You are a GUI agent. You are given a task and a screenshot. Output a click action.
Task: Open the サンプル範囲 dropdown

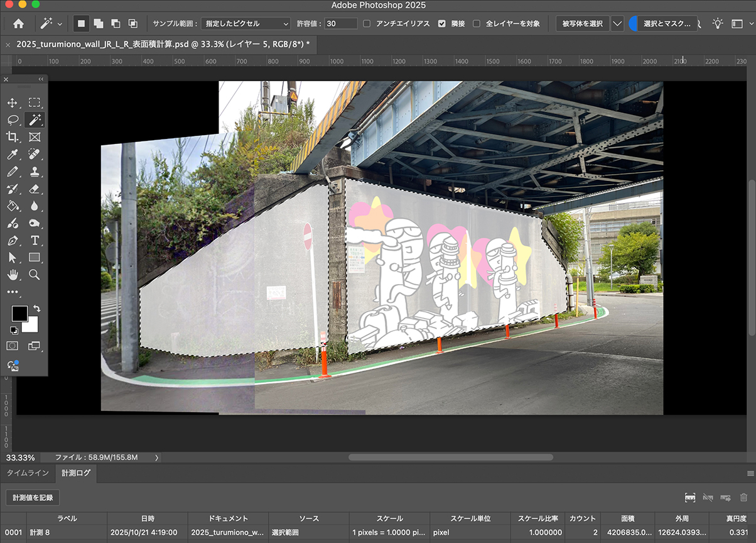click(x=246, y=23)
